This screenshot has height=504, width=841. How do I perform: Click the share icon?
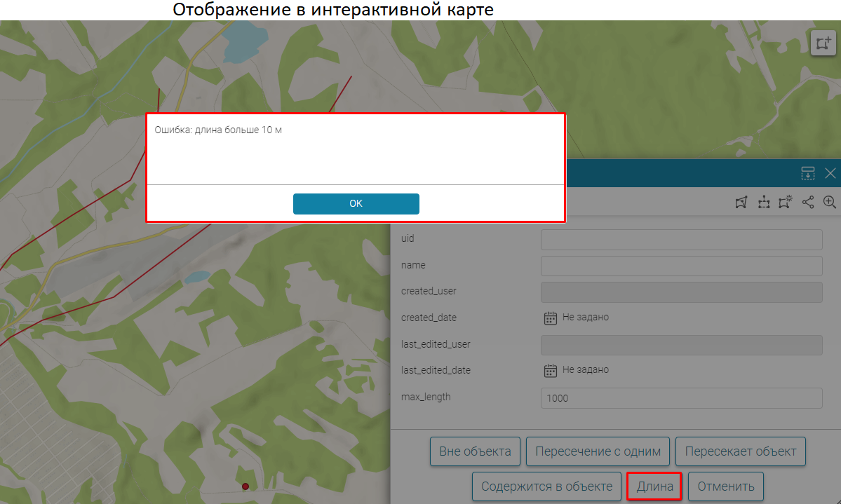tap(808, 203)
